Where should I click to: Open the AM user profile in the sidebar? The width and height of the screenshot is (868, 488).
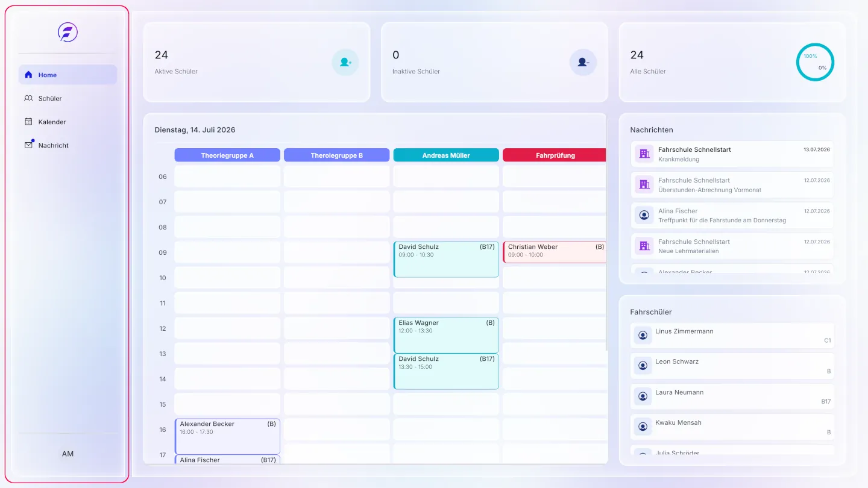[x=68, y=454]
